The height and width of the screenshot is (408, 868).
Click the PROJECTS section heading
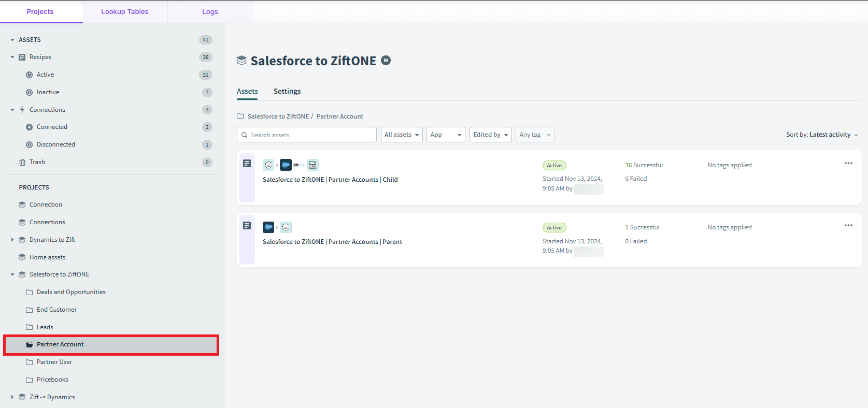click(x=34, y=187)
